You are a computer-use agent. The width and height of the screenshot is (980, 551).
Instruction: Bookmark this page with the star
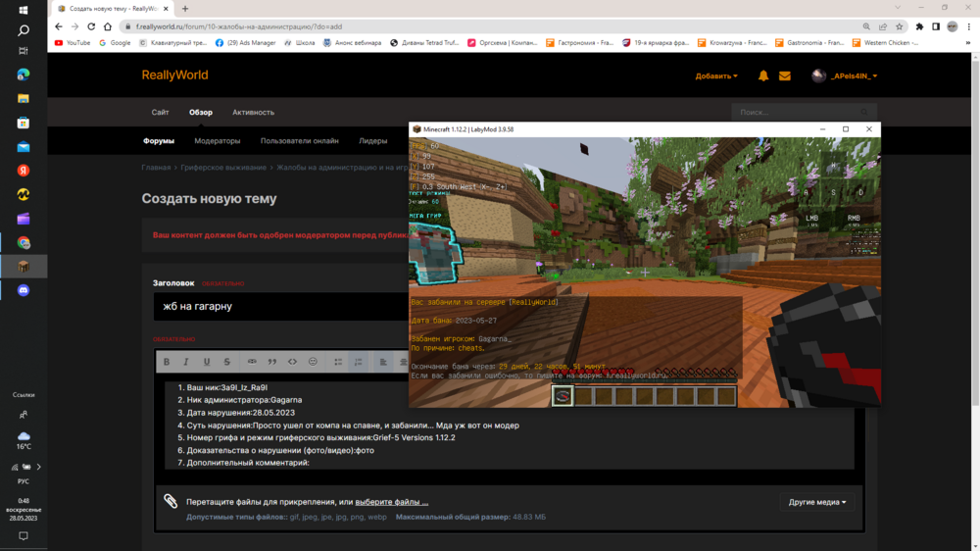[x=900, y=26]
